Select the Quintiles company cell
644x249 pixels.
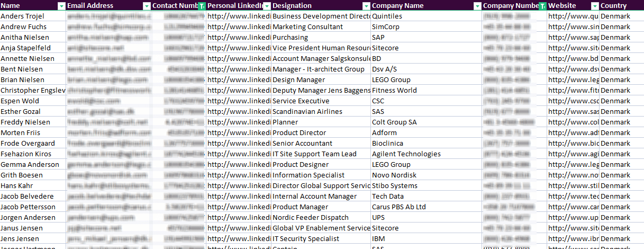tap(427, 16)
